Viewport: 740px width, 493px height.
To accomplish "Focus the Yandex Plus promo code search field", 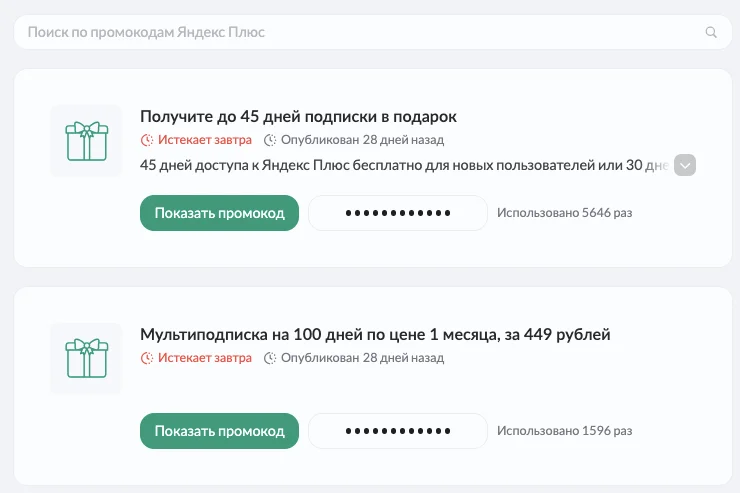I will (x=360, y=33).
